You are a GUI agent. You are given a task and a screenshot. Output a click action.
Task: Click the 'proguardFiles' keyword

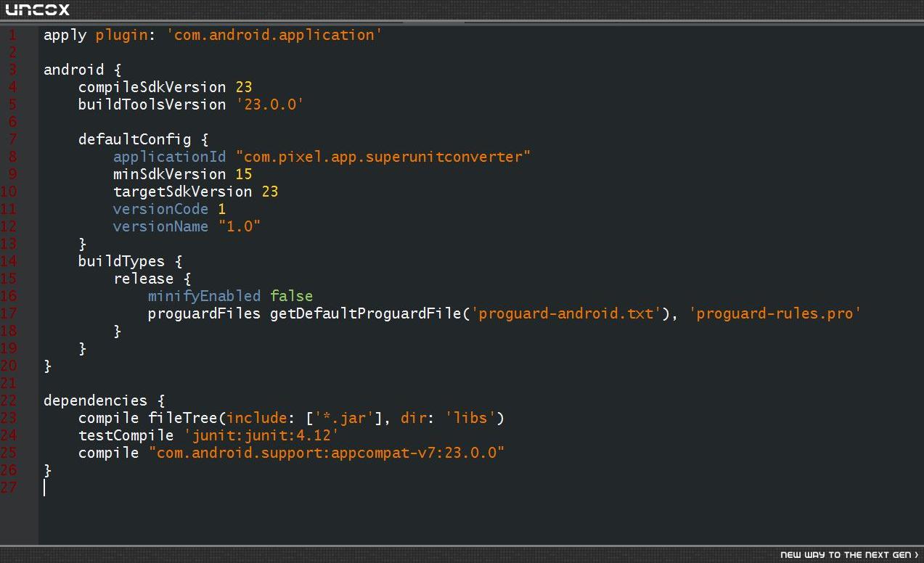pos(205,313)
